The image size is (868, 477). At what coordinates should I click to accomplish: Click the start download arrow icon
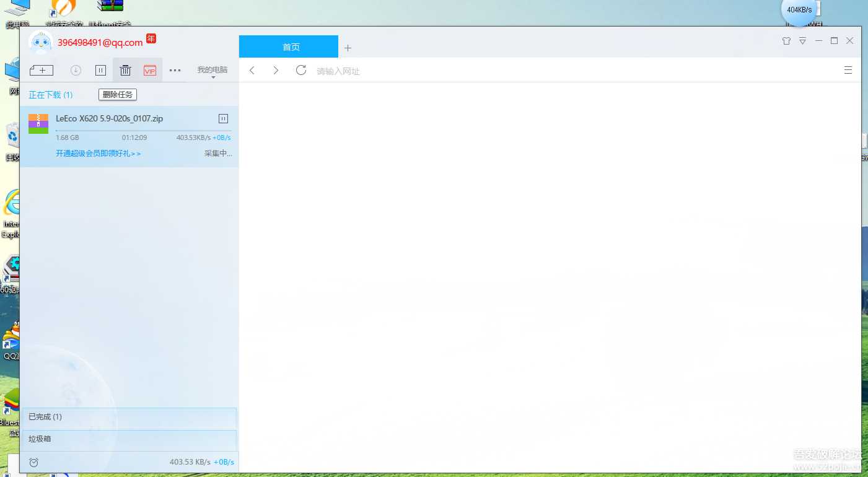[76, 71]
